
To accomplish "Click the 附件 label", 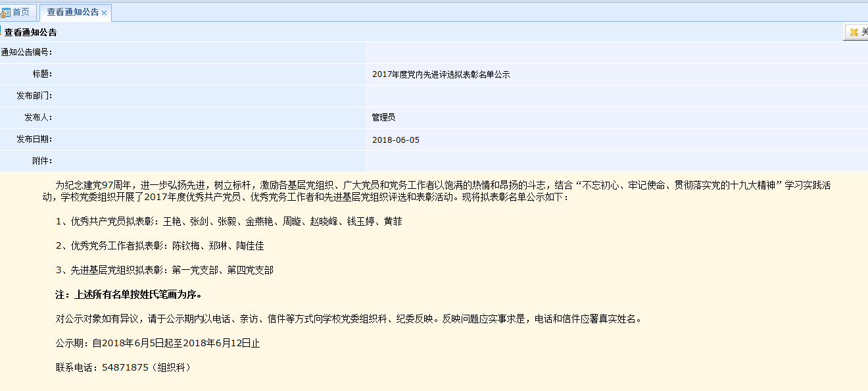I will tap(42, 161).
